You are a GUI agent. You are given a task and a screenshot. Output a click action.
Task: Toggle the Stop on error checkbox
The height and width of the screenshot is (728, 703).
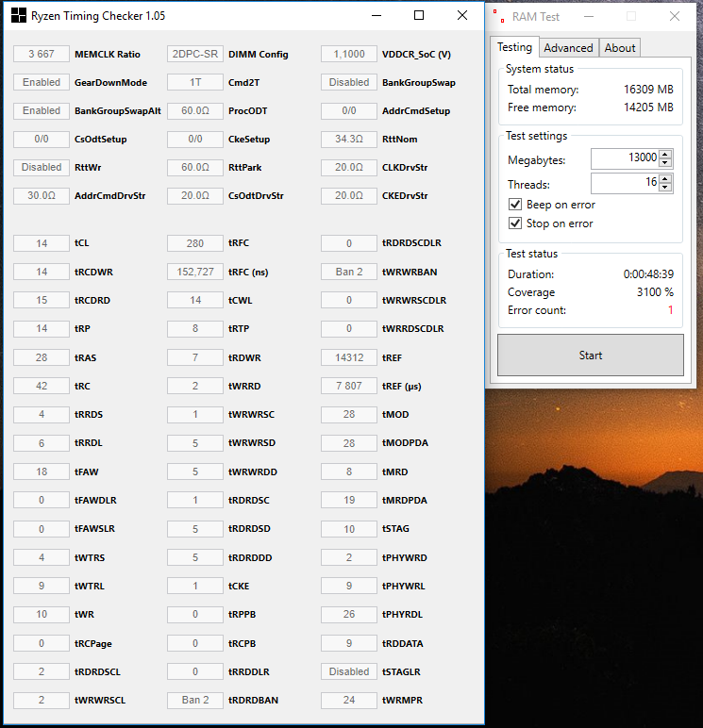tap(515, 223)
